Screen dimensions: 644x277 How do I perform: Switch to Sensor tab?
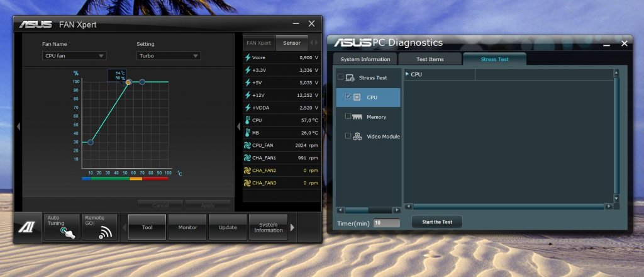click(292, 43)
